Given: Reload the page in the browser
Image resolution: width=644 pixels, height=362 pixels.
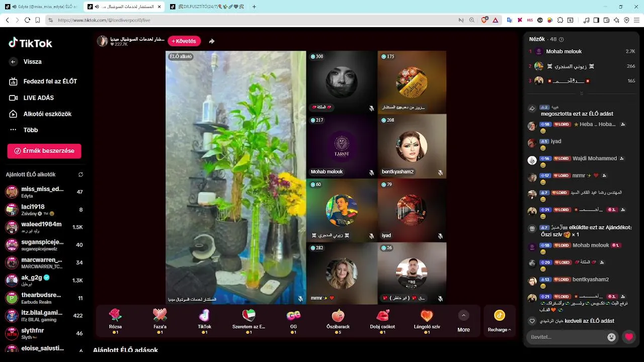Looking at the screenshot, I should pos(27,20).
